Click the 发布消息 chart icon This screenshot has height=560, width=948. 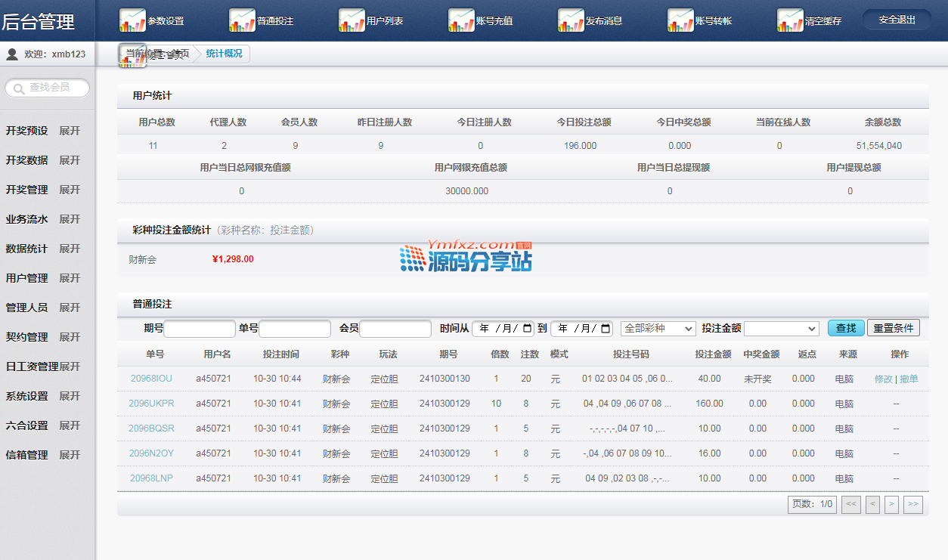[571, 20]
